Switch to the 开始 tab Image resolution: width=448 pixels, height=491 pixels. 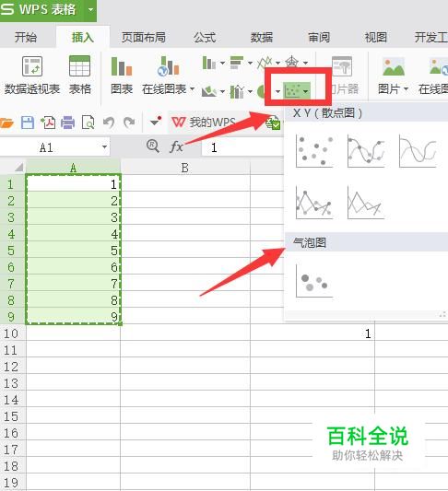26,37
